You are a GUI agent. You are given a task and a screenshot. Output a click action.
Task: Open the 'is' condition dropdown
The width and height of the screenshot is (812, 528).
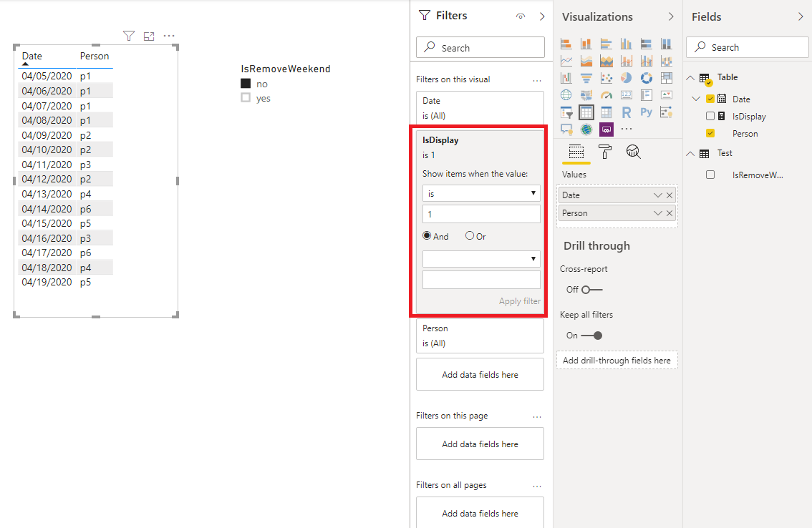[x=481, y=193]
